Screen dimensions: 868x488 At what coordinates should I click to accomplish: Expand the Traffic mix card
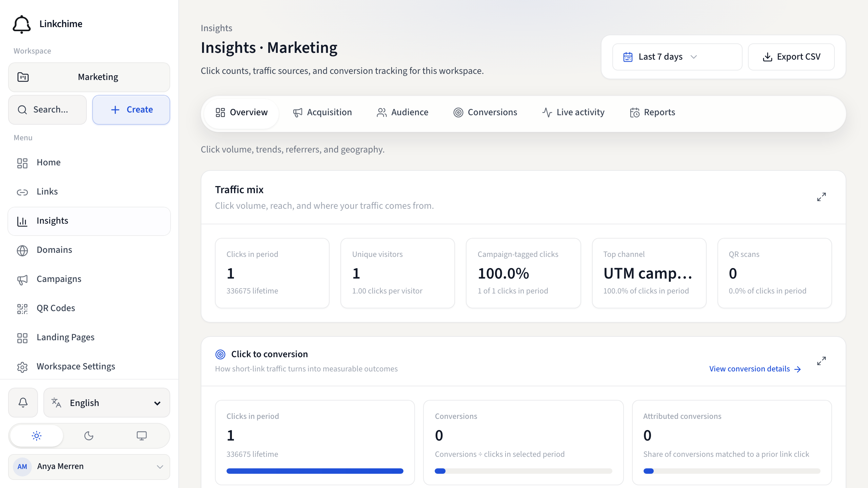(822, 197)
